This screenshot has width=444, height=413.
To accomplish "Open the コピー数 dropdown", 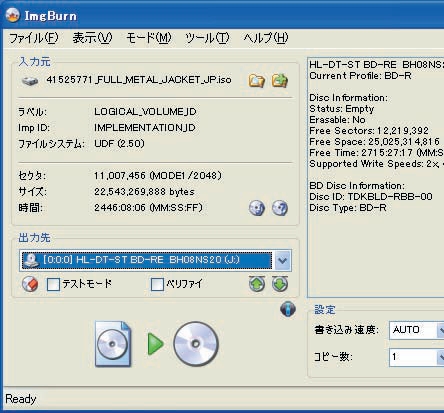I will pyautogui.click(x=441, y=357).
